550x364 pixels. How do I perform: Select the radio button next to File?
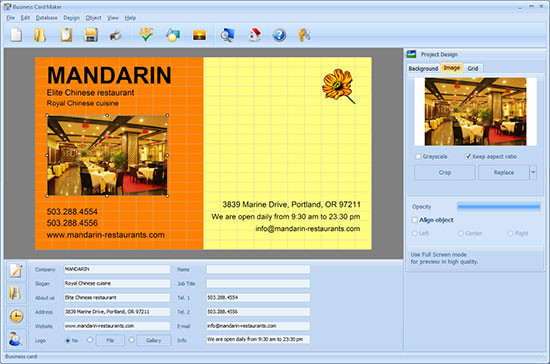pos(90,340)
